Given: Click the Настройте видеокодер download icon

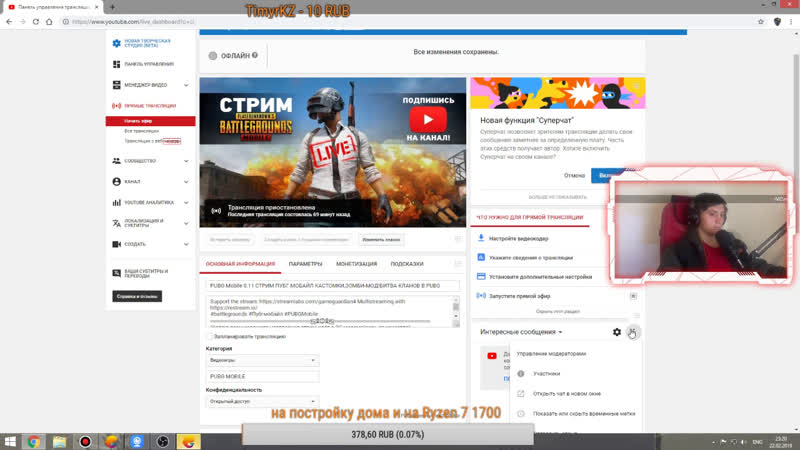Looking at the screenshot, I should [481, 238].
